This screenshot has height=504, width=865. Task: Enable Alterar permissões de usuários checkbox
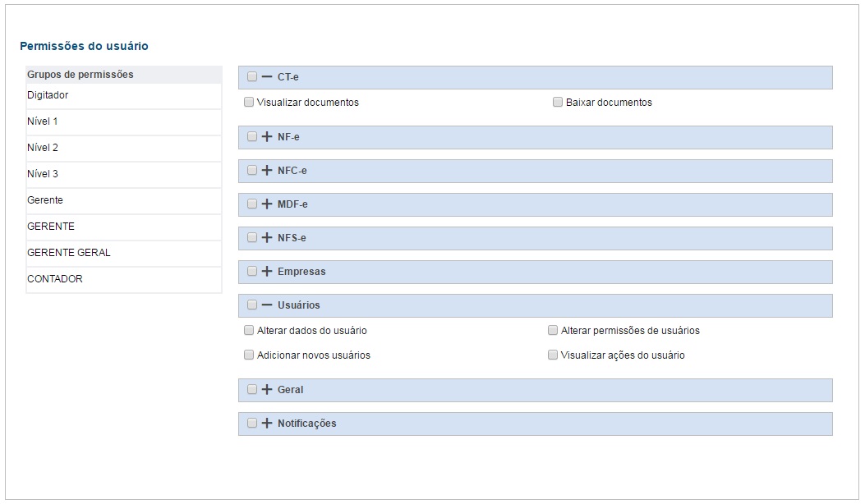tap(553, 331)
